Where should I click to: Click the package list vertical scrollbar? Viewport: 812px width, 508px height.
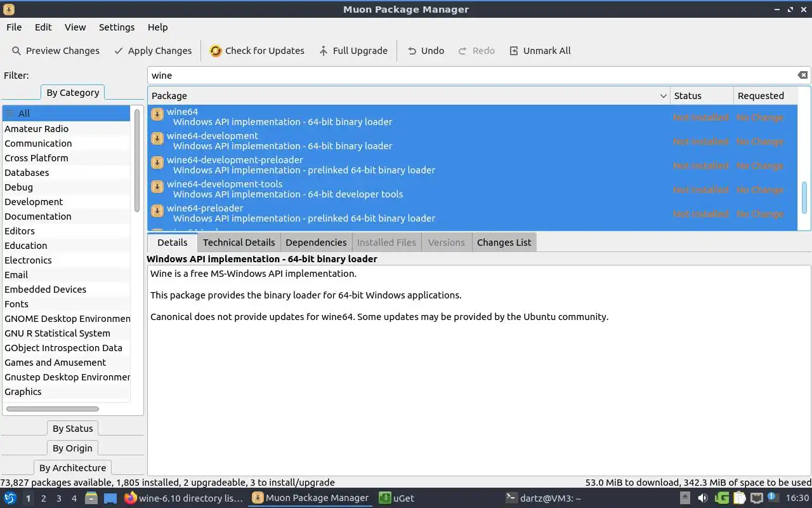[x=804, y=197]
